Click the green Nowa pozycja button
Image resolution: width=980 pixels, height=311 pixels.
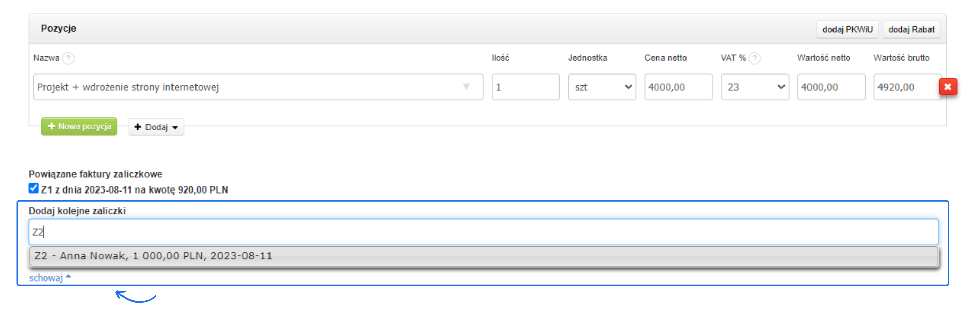pos(79,127)
